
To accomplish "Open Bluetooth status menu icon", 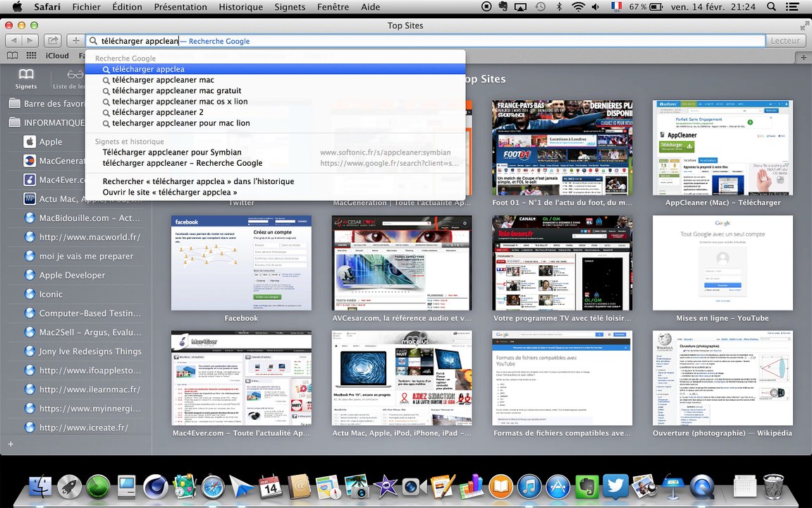I will tap(559, 7).
